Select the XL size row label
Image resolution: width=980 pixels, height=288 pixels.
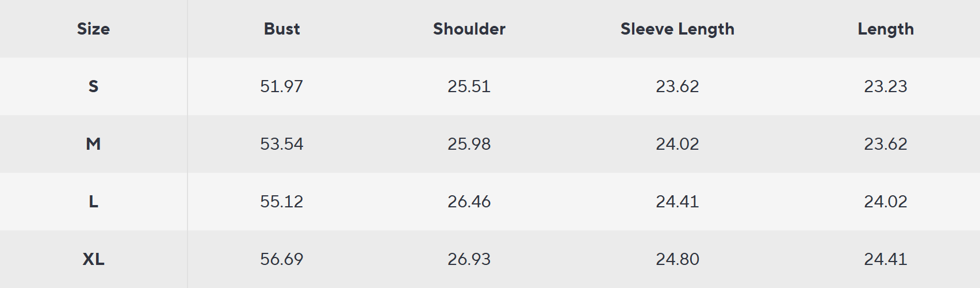[x=93, y=259]
